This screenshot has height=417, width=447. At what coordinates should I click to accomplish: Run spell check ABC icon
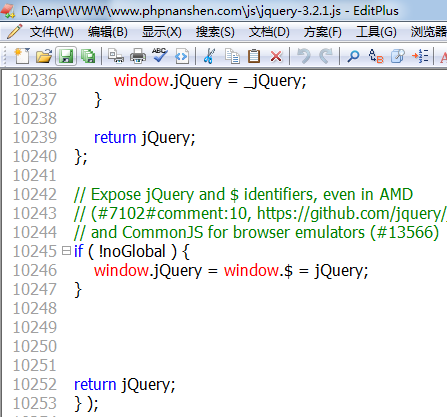[160, 56]
